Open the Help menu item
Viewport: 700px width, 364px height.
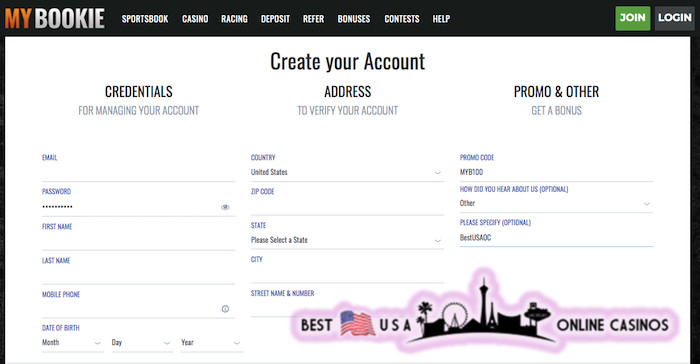click(441, 19)
